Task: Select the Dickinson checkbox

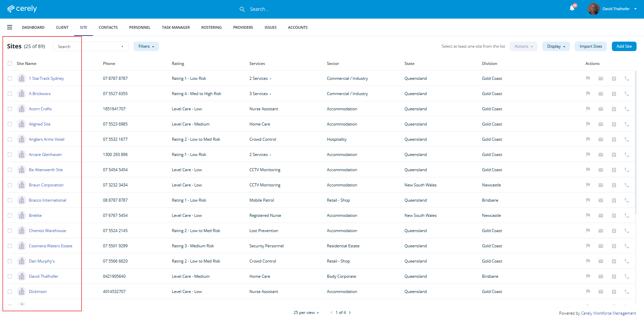Action: (10, 292)
